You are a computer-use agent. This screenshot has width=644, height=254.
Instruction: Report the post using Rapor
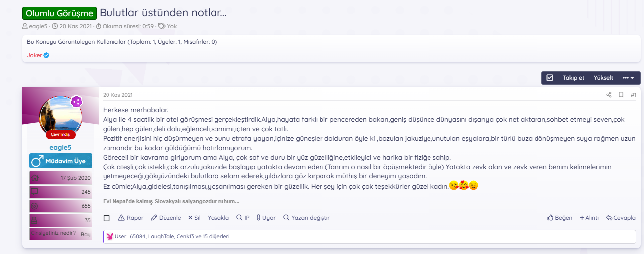pos(130,218)
